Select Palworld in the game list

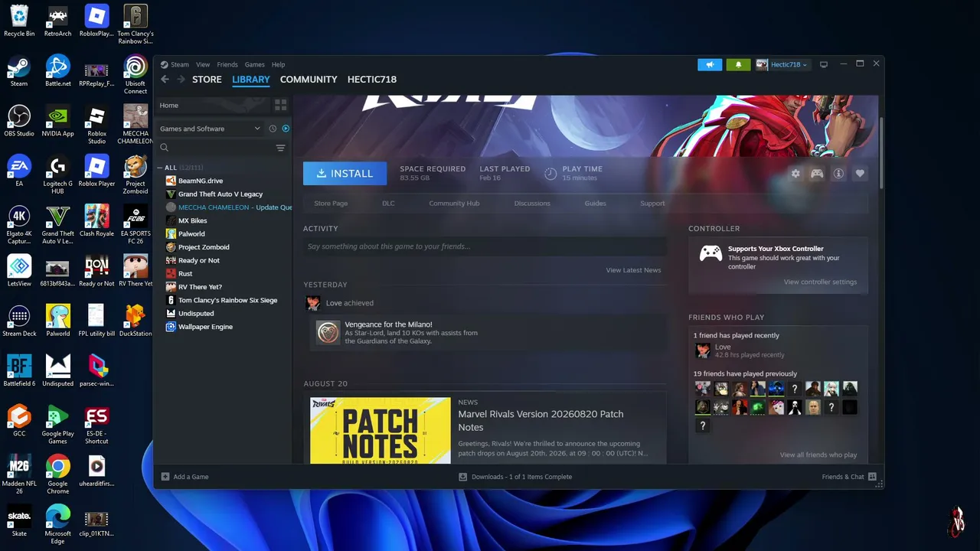click(191, 234)
